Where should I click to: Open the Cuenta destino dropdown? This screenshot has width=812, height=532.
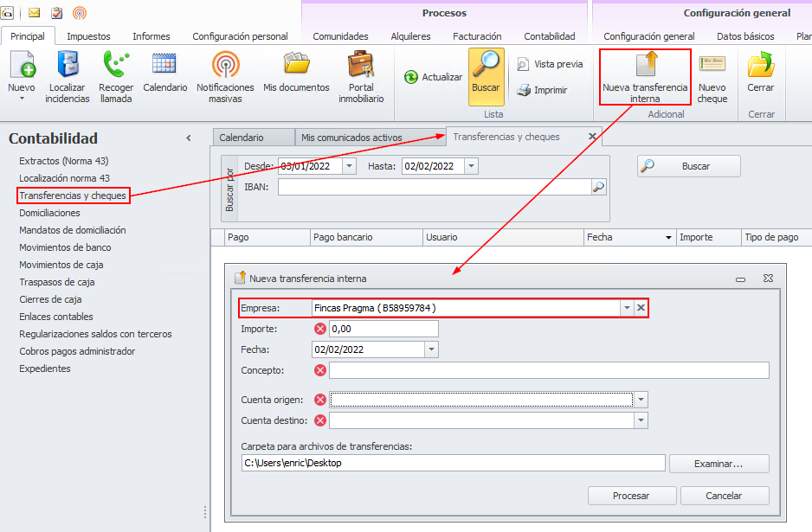641,420
